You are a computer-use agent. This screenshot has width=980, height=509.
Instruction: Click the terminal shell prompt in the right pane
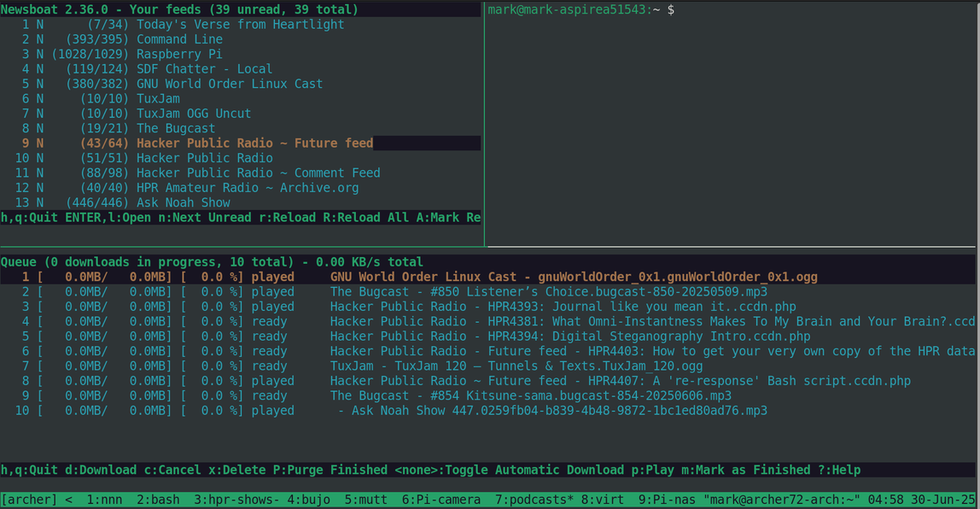click(580, 9)
